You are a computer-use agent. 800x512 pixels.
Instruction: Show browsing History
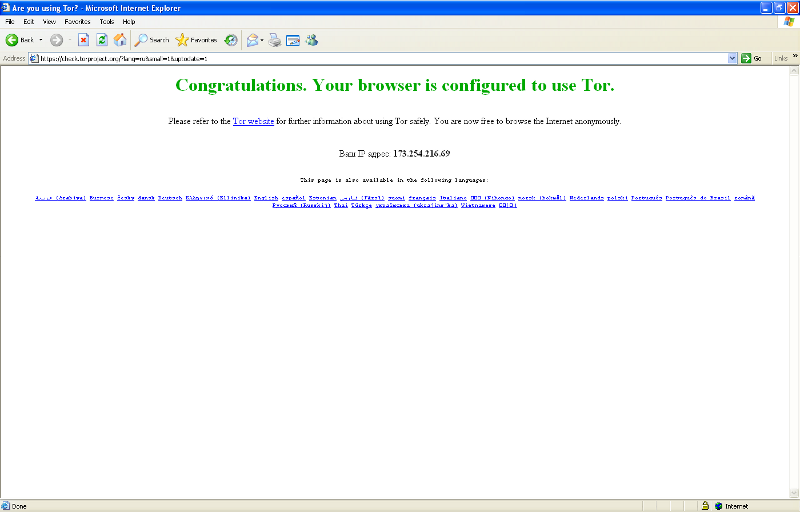point(231,40)
